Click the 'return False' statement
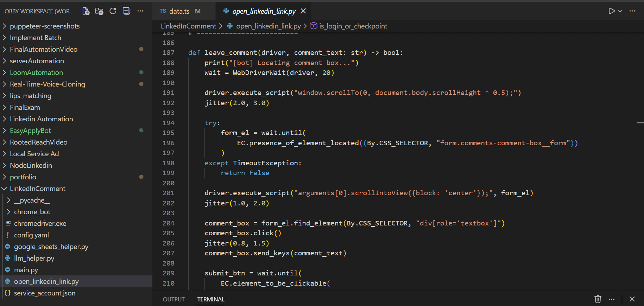644x306 pixels. [245, 173]
